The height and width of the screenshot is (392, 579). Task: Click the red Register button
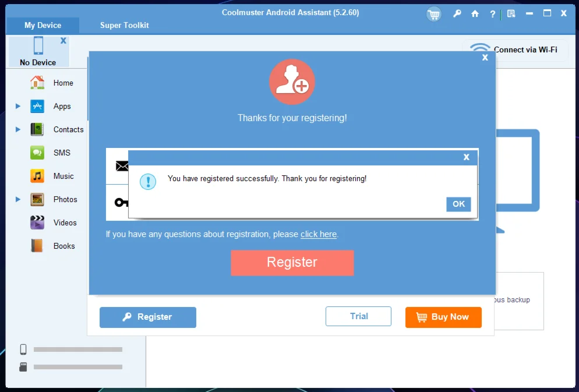[292, 263]
